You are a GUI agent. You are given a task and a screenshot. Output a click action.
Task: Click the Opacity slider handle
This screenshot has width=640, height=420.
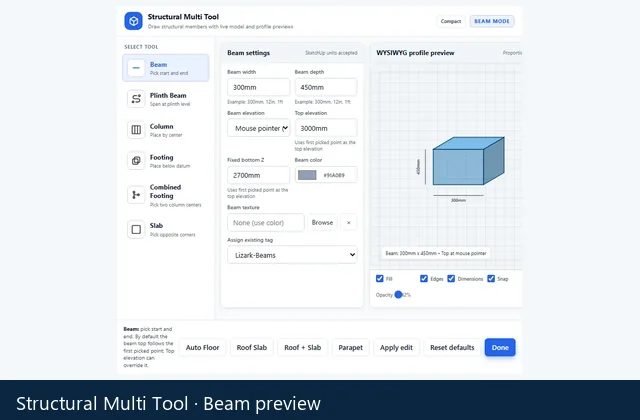(398, 294)
